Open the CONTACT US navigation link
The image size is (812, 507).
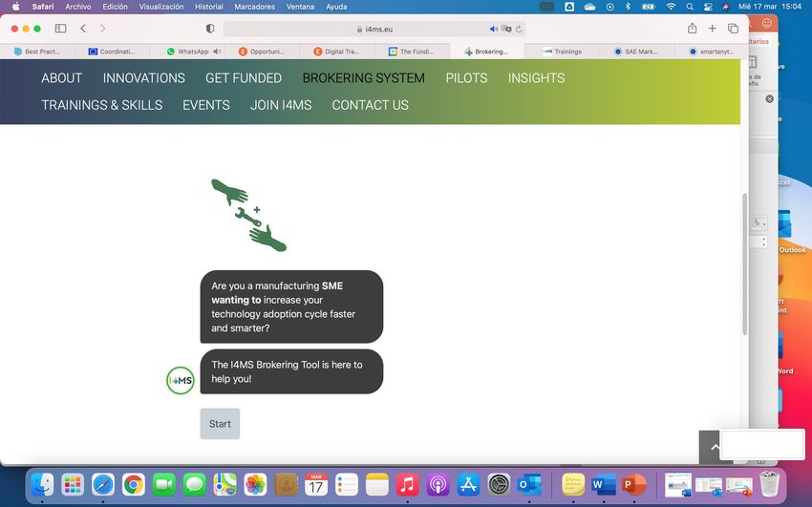click(x=371, y=105)
